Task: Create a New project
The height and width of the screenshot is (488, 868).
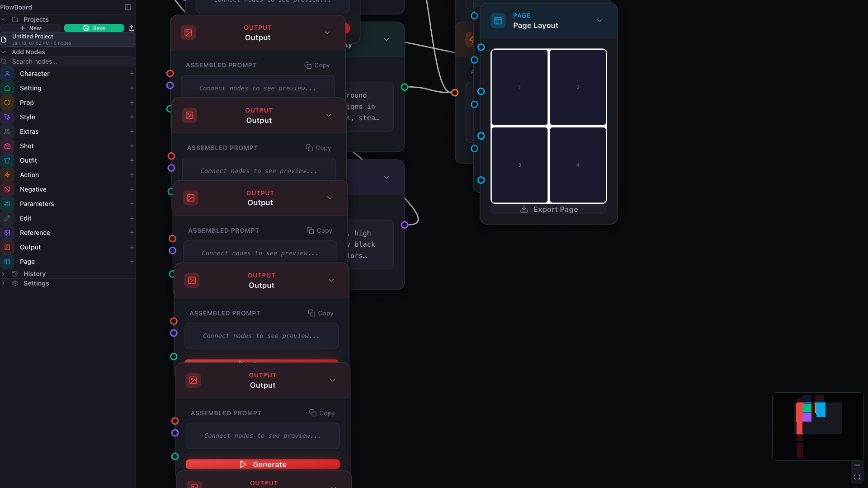Action: point(30,28)
